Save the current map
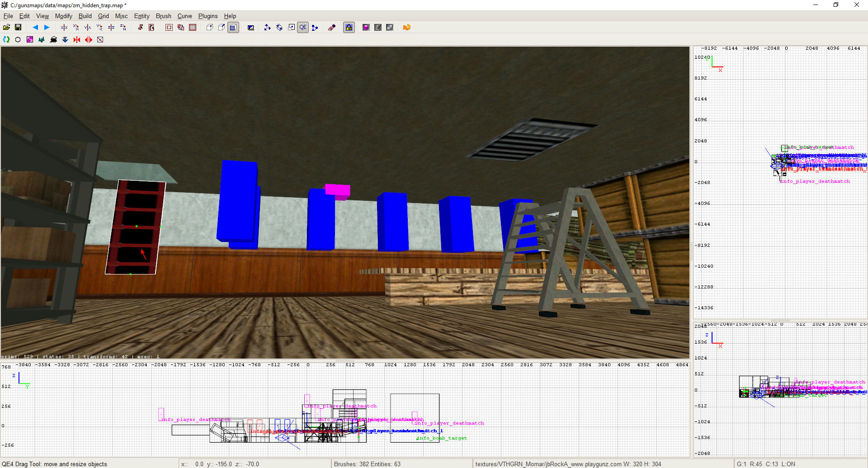 (x=18, y=27)
